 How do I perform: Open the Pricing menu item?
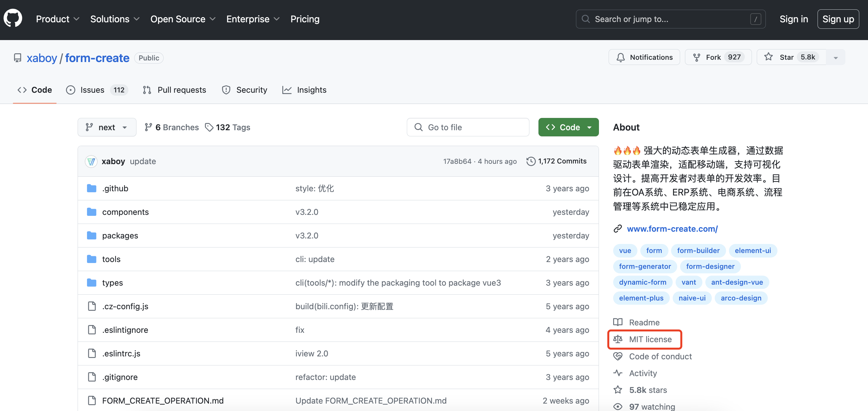click(305, 19)
